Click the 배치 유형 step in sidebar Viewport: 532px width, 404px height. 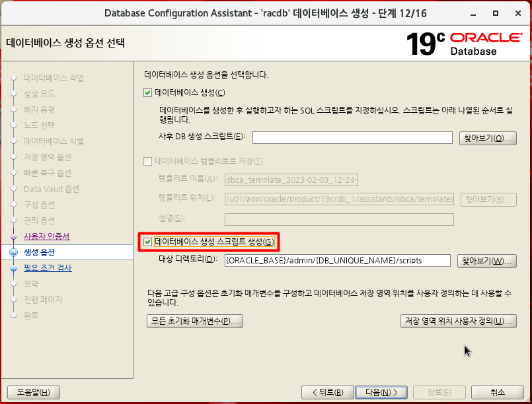pos(40,110)
